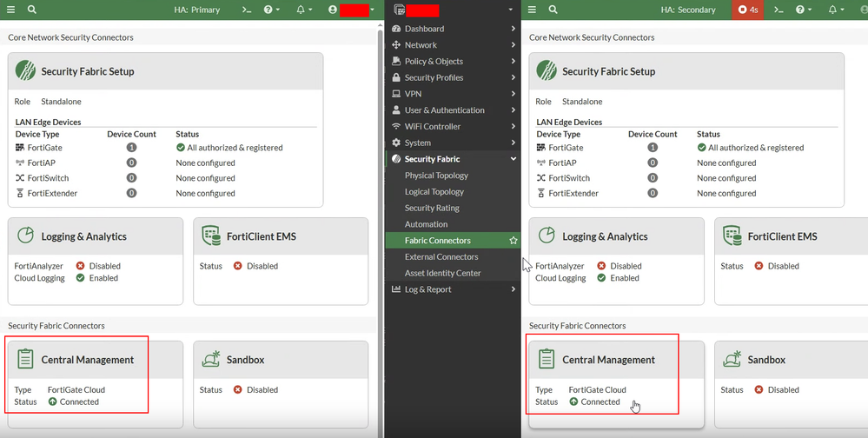Click Connected status arrow icon in Primary window
Image resolution: width=868 pixels, height=438 pixels.
point(53,401)
